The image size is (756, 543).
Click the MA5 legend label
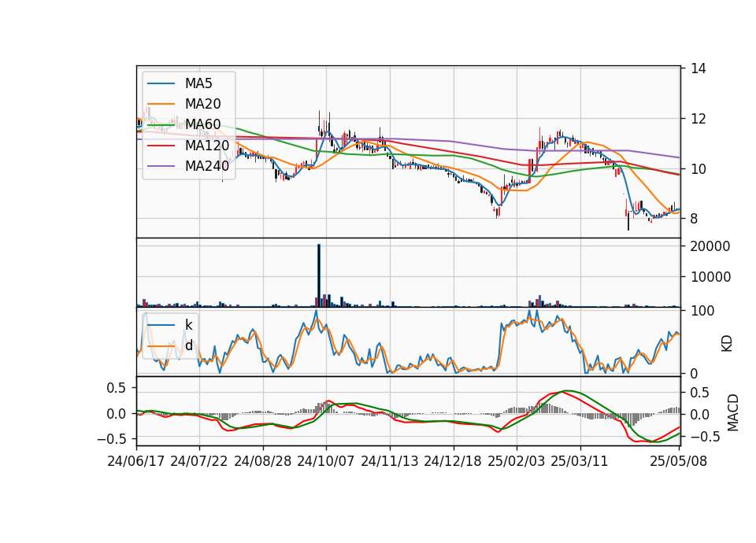198,83
